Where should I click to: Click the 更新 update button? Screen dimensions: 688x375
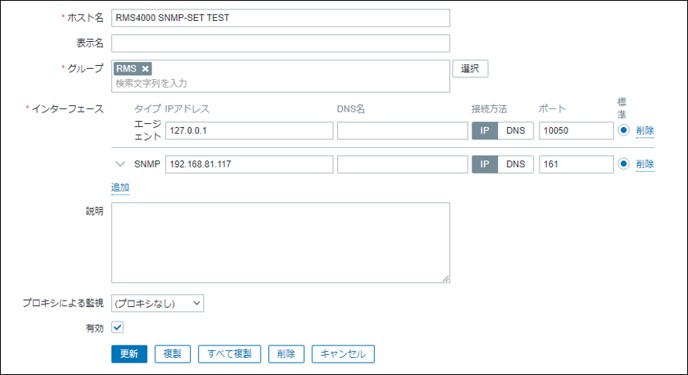(129, 354)
